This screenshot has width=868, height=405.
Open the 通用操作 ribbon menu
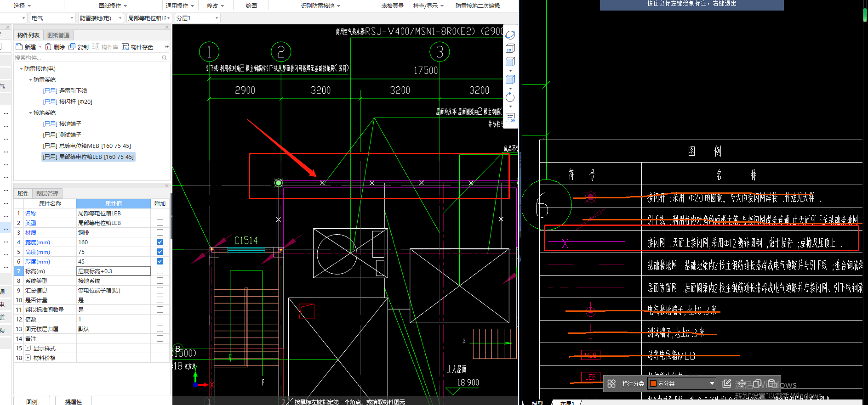[180, 6]
